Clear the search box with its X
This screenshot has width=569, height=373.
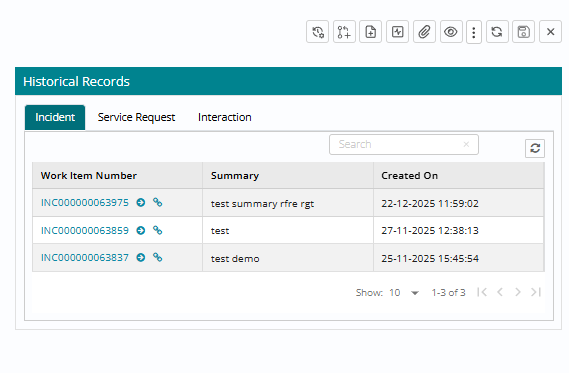click(x=466, y=144)
